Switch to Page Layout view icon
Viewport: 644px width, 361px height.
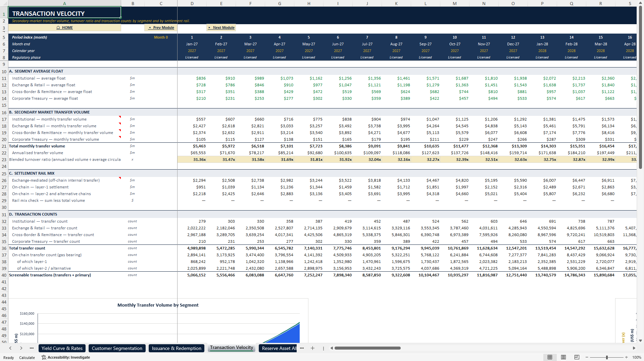[563, 357]
